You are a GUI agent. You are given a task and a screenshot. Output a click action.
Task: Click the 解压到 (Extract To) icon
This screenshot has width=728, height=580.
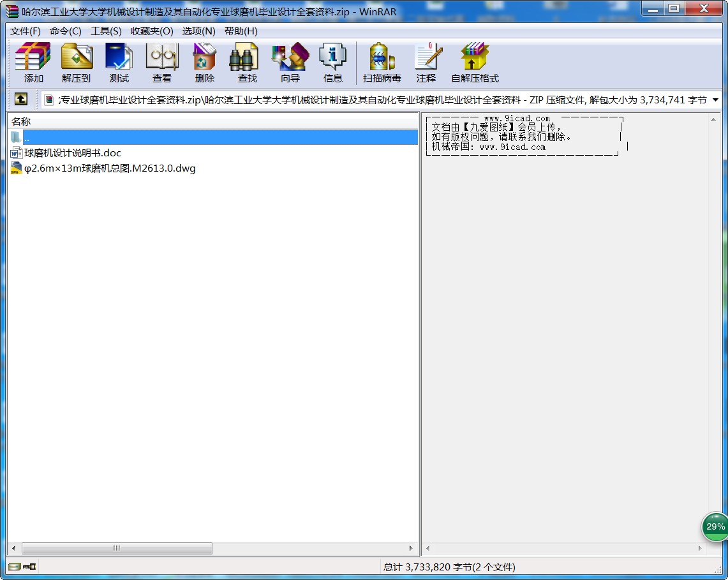pos(76,63)
